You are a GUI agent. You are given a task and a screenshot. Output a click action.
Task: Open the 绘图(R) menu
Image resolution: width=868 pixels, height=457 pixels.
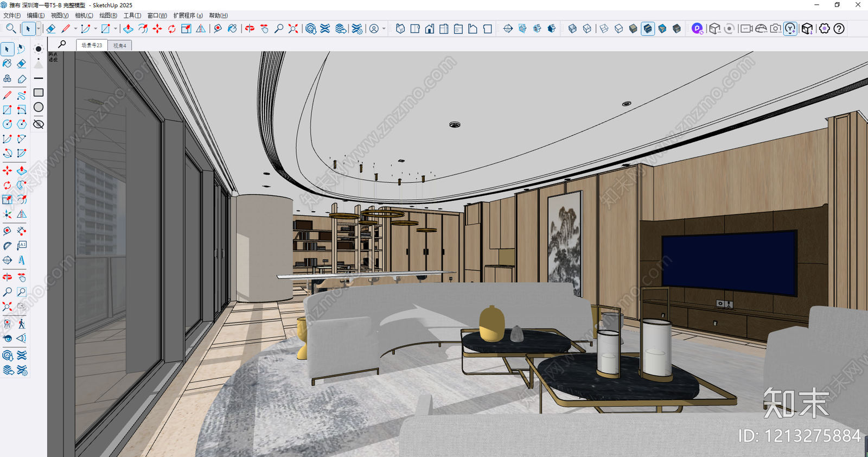click(x=108, y=15)
